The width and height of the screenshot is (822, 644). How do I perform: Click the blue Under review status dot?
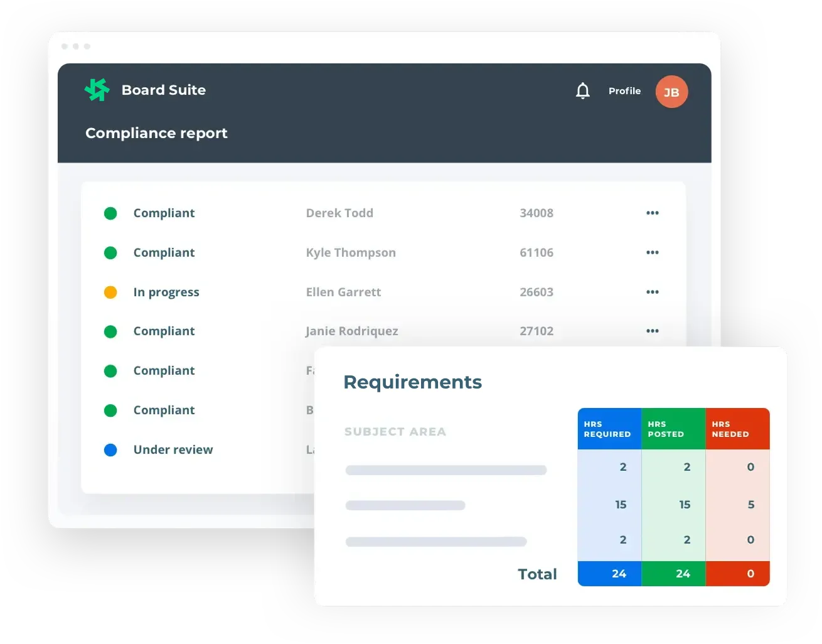[110, 450]
